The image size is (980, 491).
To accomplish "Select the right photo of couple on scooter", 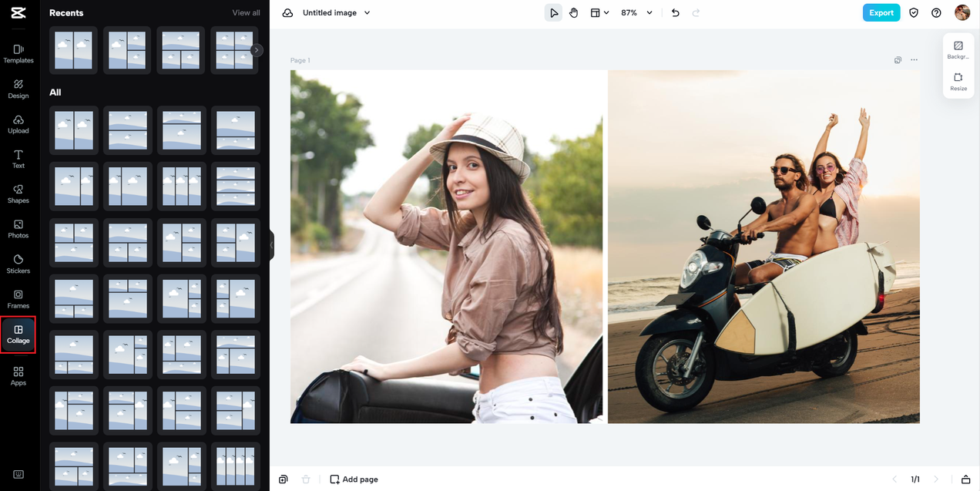I will (764, 247).
